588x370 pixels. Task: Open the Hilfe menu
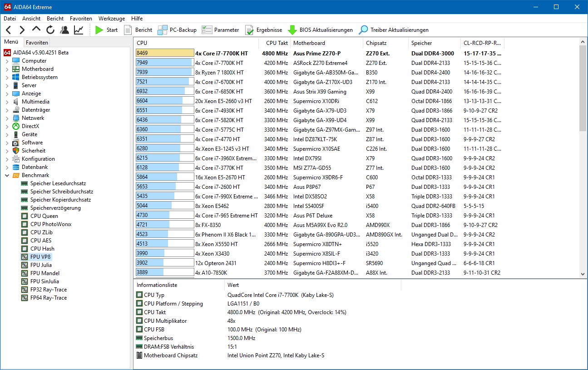[137, 19]
